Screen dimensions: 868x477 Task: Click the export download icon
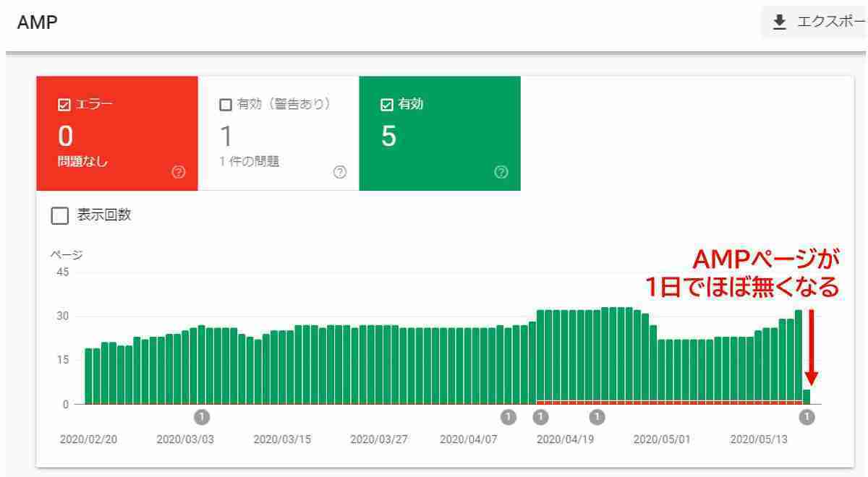[x=779, y=22]
